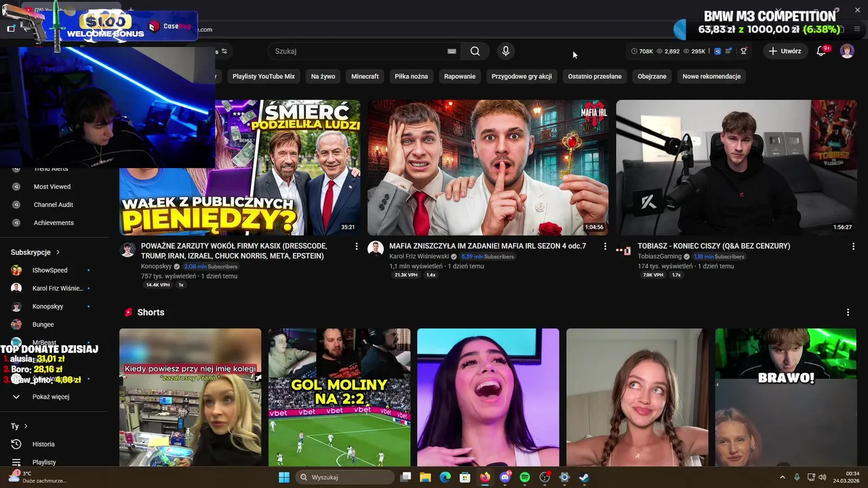Viewport: 868px width, 488px height.
Task: Open the GOL MOLINY NA 2:2 short
Action: click(339, 398)
